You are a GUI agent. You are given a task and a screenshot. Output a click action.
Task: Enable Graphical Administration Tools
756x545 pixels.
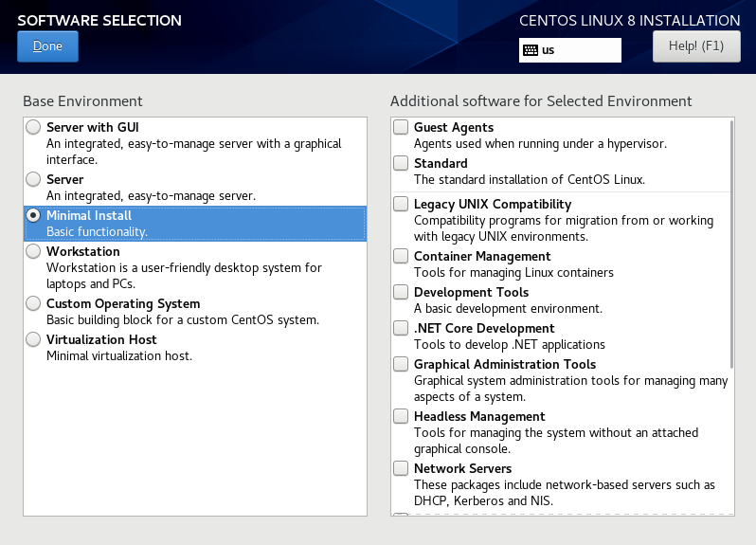tap(402, 364)
